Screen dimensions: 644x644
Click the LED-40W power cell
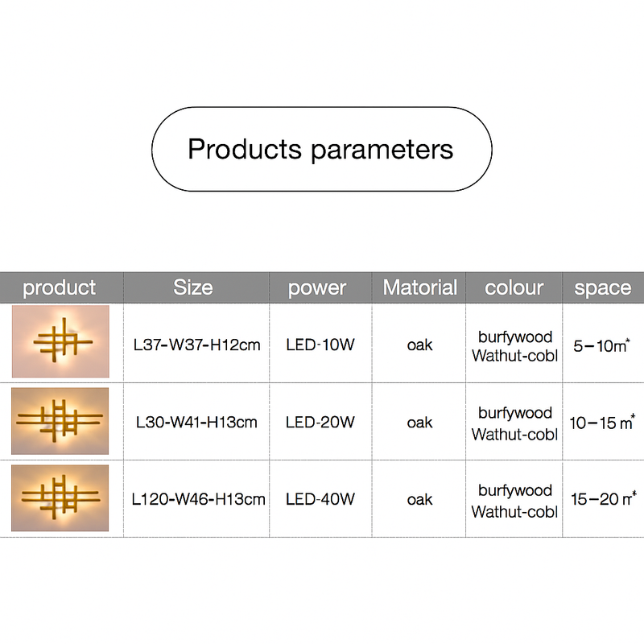(x=320, y=499)
